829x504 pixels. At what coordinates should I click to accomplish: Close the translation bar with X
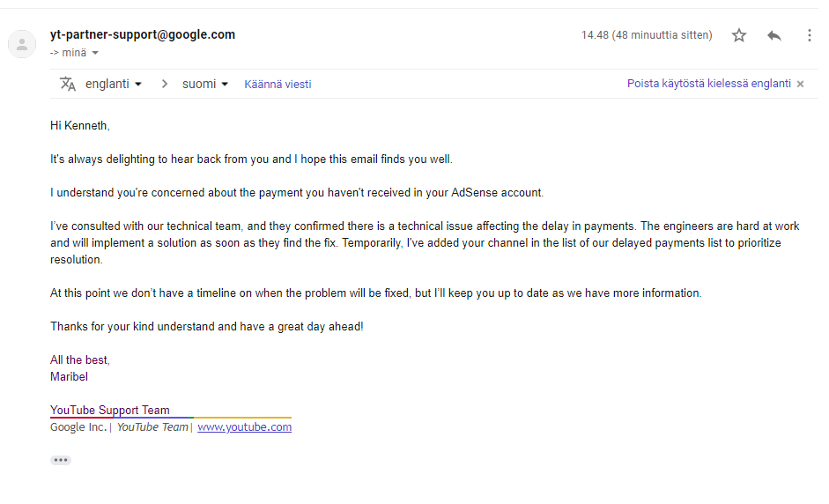click(x=800, y=84)
